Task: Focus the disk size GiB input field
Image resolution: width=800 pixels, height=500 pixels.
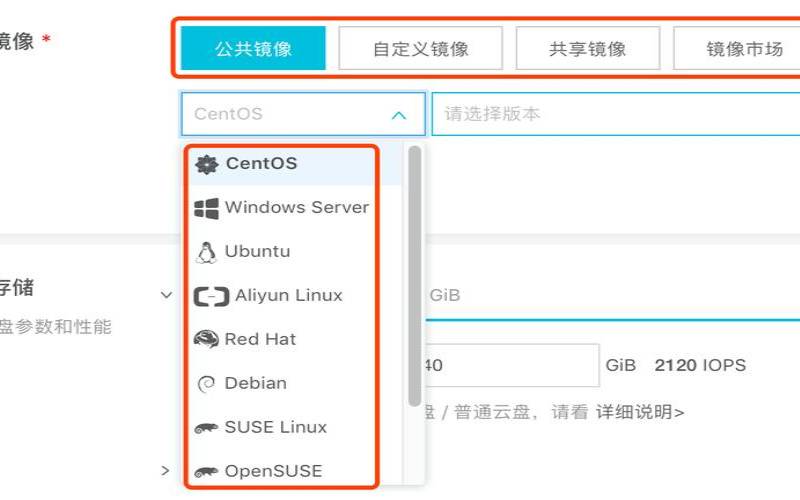Action: pyautogui.click(x=510, y=365)
